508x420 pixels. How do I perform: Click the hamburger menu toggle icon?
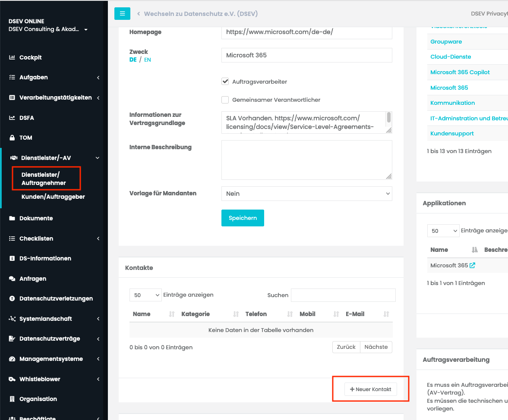coord(122,13)
